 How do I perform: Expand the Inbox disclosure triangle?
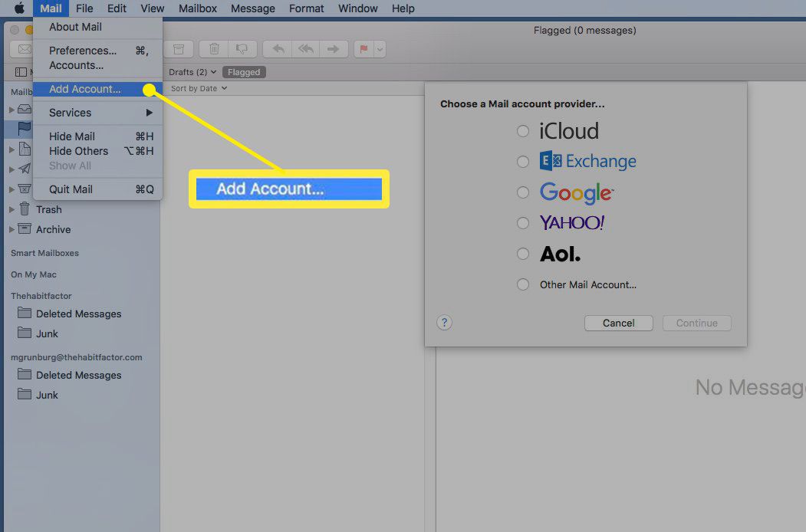(x=12, y=110)
